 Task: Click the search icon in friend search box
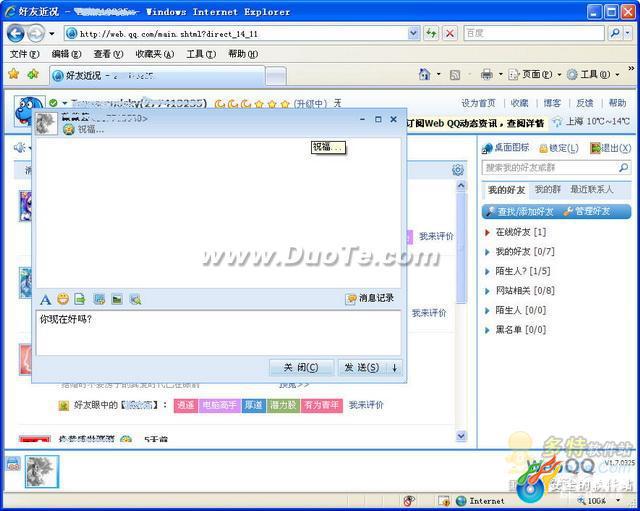click(623, 167)
